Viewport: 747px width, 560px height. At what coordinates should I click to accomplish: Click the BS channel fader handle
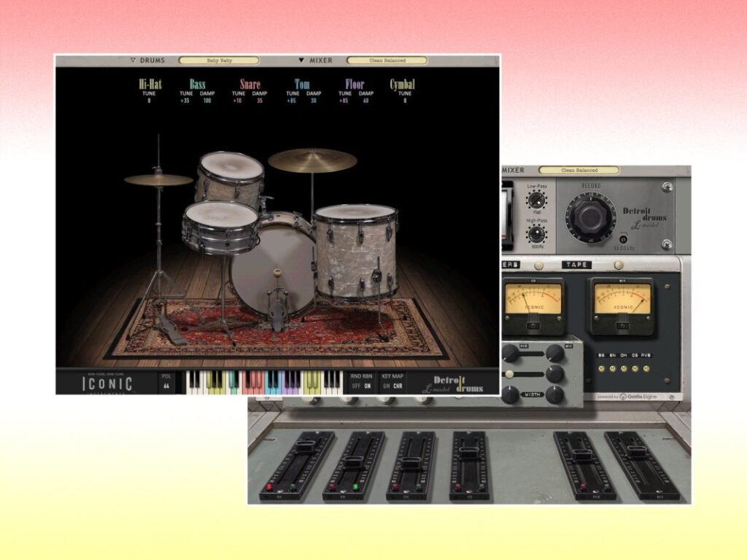(x=304, y=447)
